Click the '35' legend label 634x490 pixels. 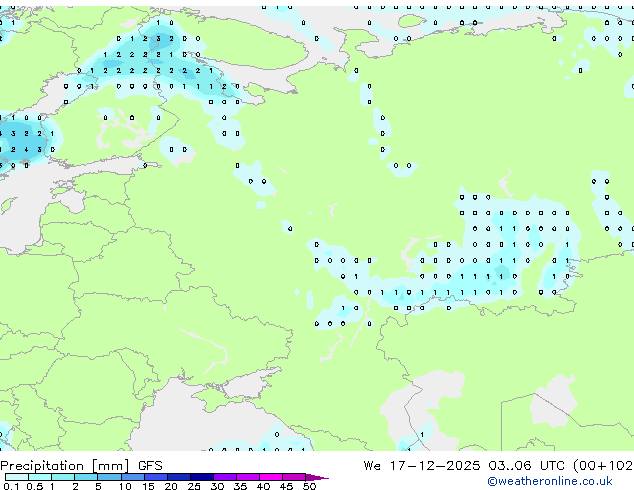(240, 486)
